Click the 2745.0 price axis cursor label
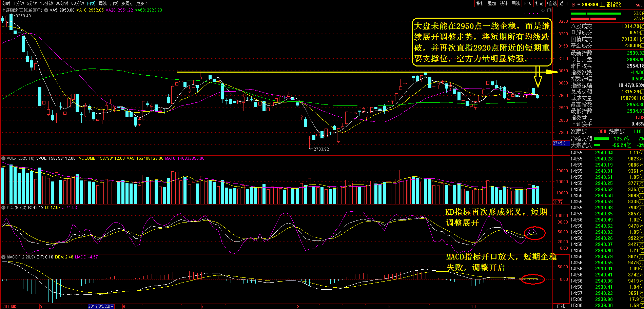The width and height of the screenshot is (644, 309). click(561, 143)
